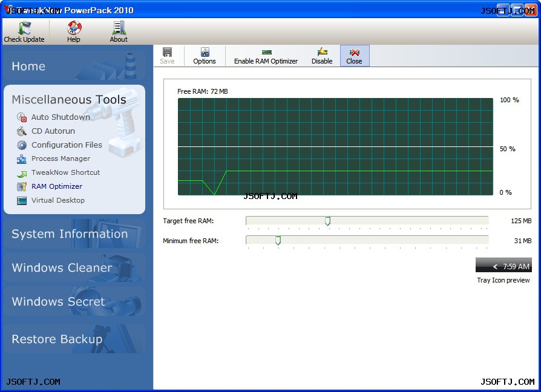Click the Virtual Desktop monitor icon
This screenshot has width=541, height=392.
(22, 201)
